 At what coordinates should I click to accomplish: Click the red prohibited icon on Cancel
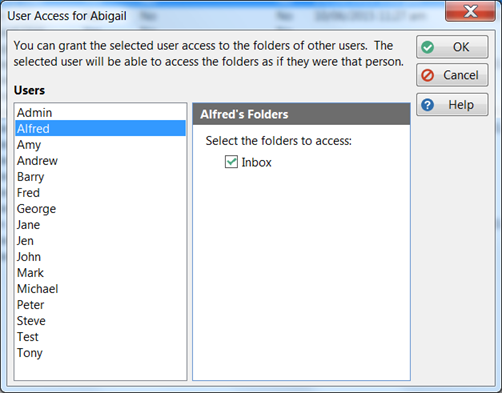(x=427, y=75)
